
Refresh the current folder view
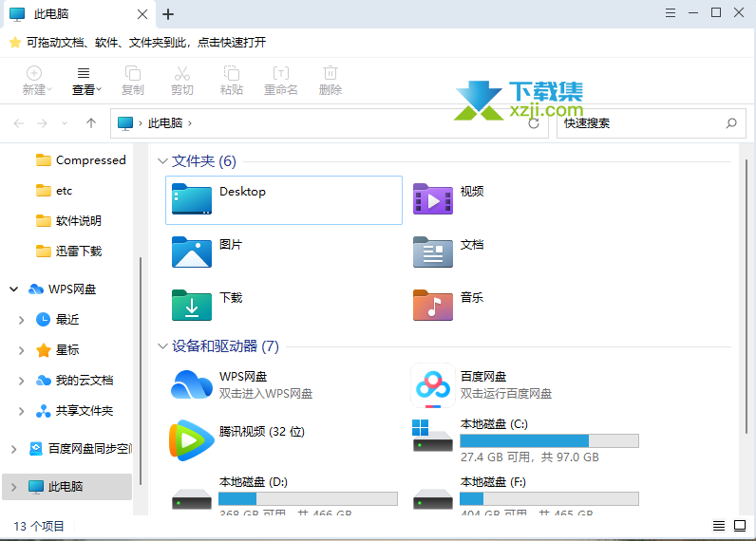point(534,123)
